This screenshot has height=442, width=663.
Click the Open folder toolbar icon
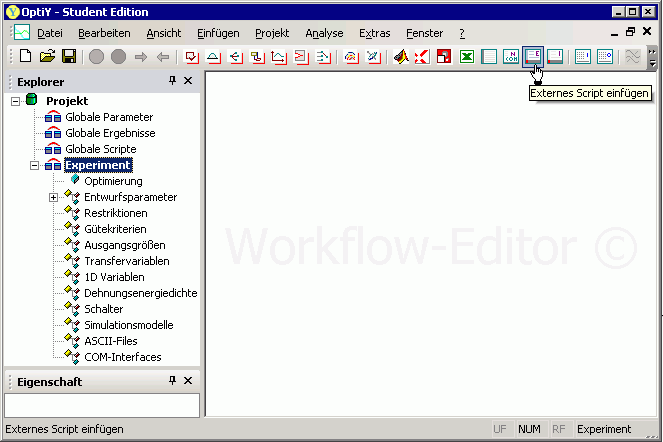tap(47, 57)
